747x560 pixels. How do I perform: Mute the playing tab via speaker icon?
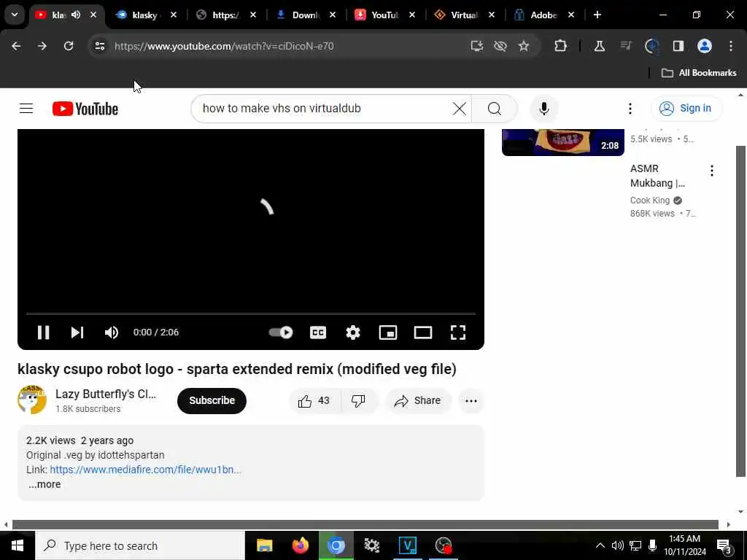point(76,15)
